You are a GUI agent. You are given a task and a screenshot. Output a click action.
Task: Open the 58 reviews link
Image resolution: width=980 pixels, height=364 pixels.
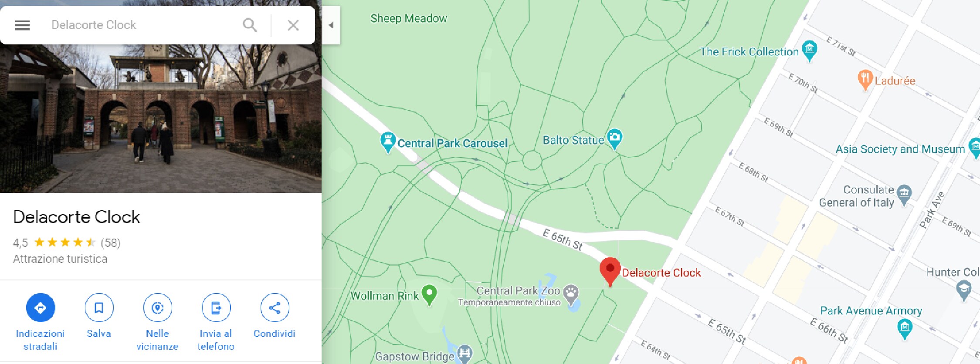click(x=111, y=243)
